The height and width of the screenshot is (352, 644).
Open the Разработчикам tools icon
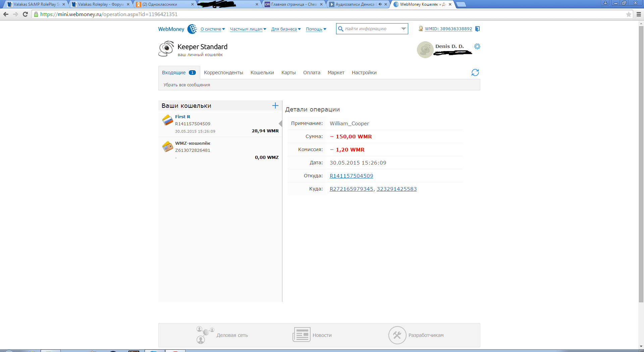coord(397,335)
